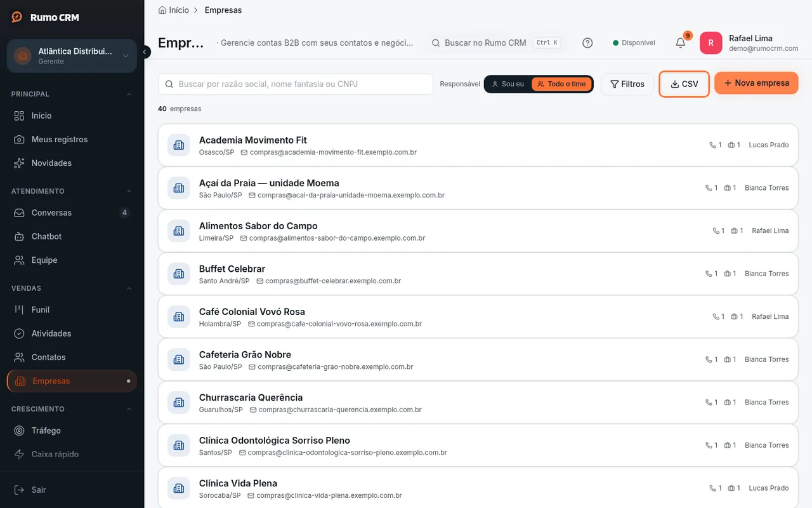812x508 pixels.
Task: Open Meus registros
Action: click(x=72, y=139)
